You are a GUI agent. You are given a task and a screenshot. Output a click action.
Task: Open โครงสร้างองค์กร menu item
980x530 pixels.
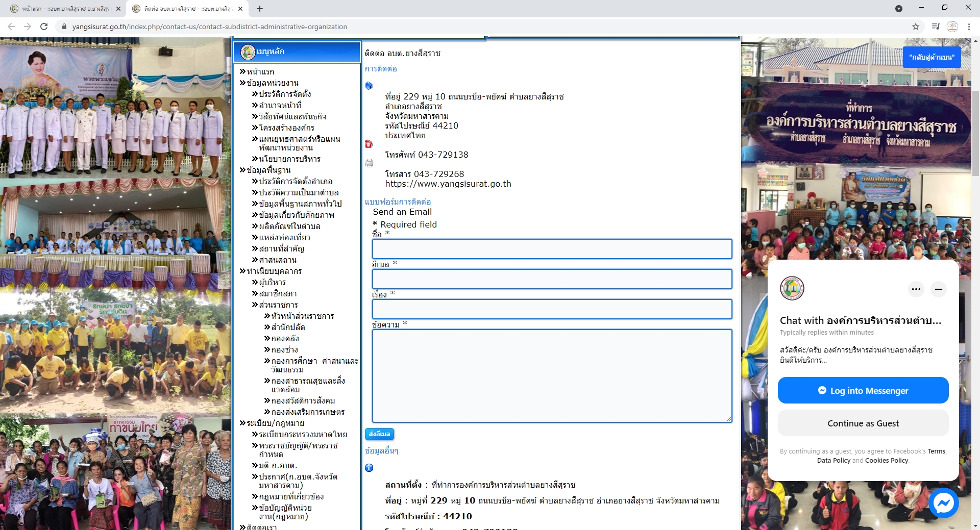(x=286, y=128)
